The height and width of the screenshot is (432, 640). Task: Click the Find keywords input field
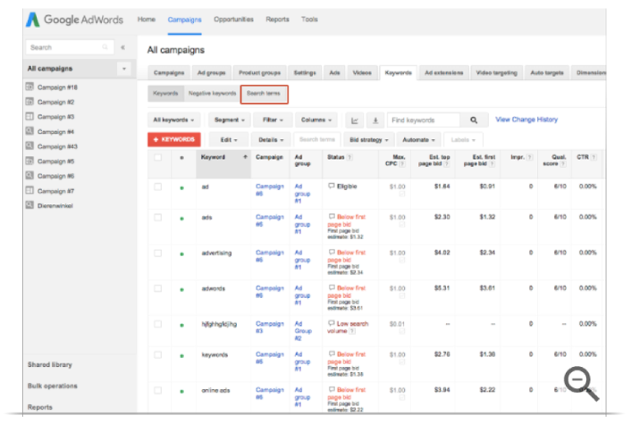424,120
